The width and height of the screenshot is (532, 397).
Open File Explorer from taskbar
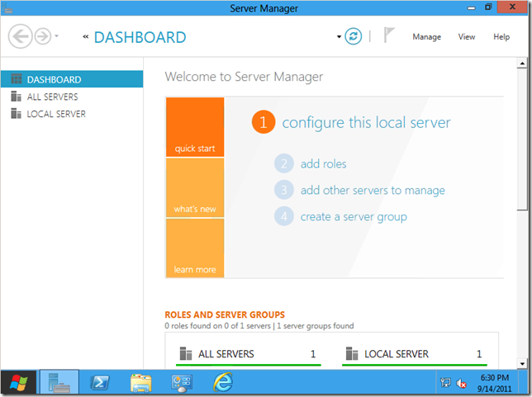pos(140,383)
